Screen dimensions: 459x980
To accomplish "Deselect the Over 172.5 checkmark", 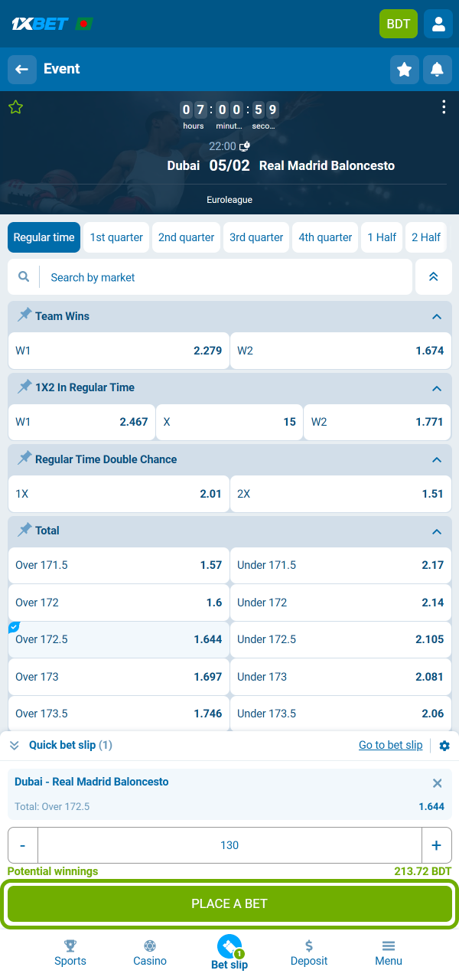I will coord(13,626).
